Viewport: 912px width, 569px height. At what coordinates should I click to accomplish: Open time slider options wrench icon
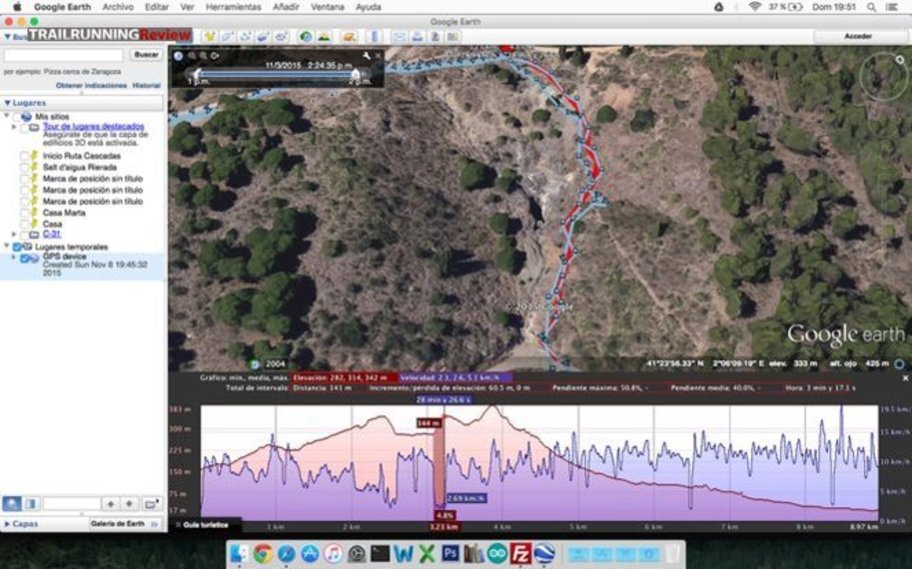click(x=366, y=56)
